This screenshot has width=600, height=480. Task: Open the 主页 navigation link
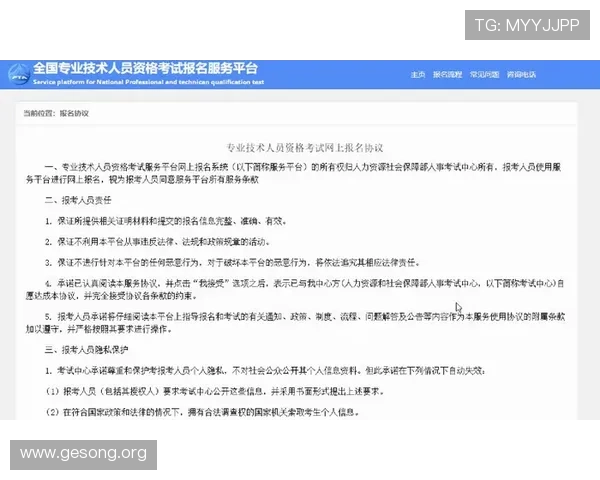coord(418,74)
